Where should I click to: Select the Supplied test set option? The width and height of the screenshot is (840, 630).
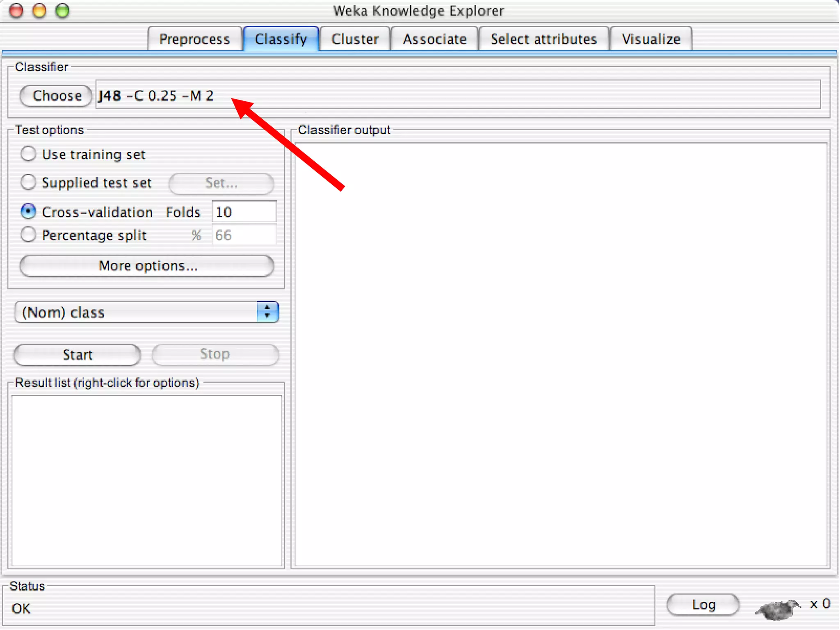tap(28, 182)
